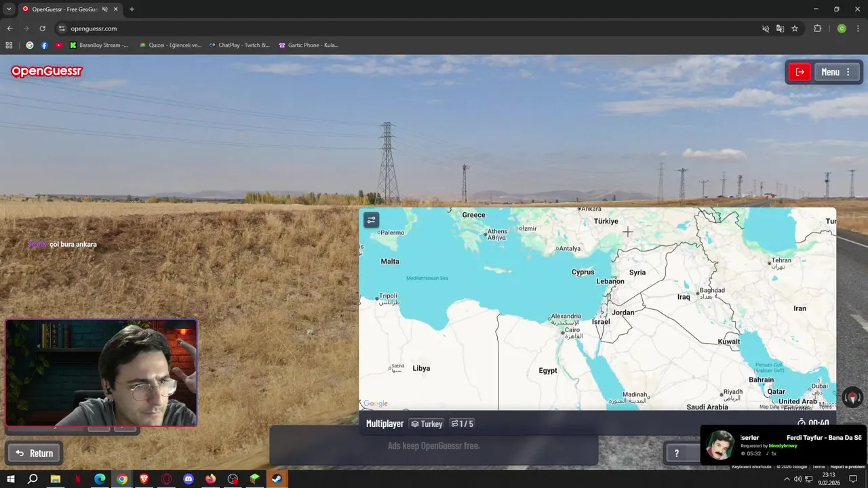The image size is (868, 488).
Task: Open Steam from the taskbar
Action: [277, 479]
